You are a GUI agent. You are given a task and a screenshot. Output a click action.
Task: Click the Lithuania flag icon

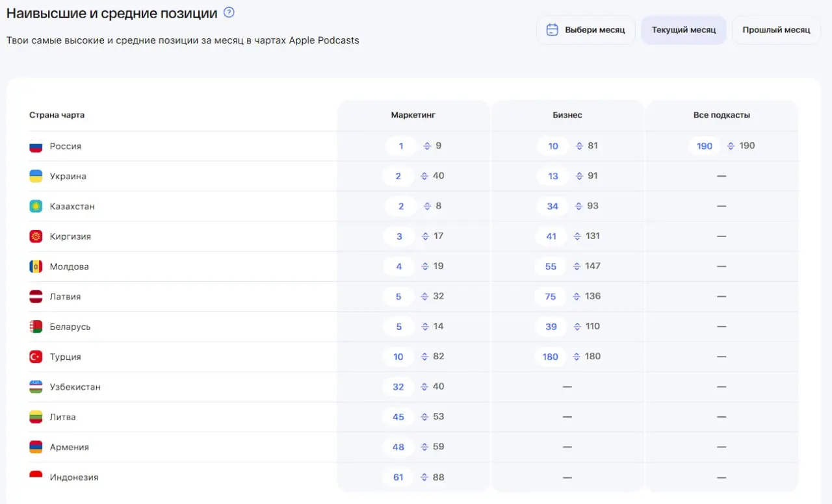36,417
